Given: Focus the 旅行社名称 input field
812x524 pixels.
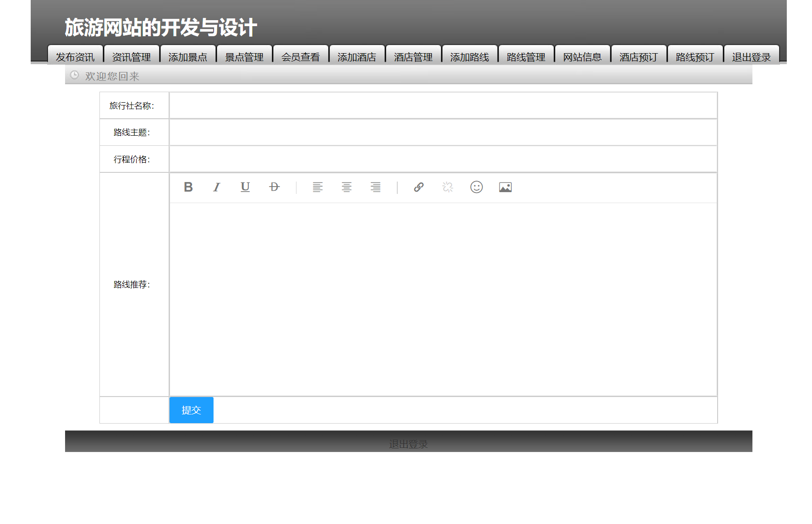Looking at the screenshot, I should (443, 105).
